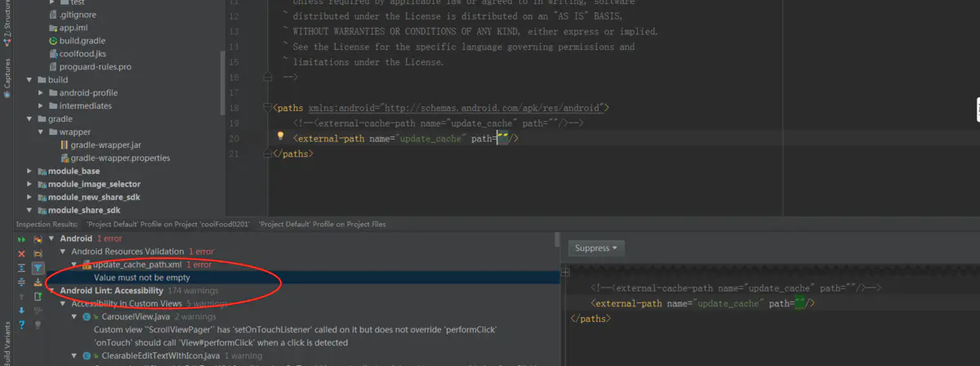Click Collapse All icon in inspection toolbar
Screen dimensions: 980x366
[22, 282]
